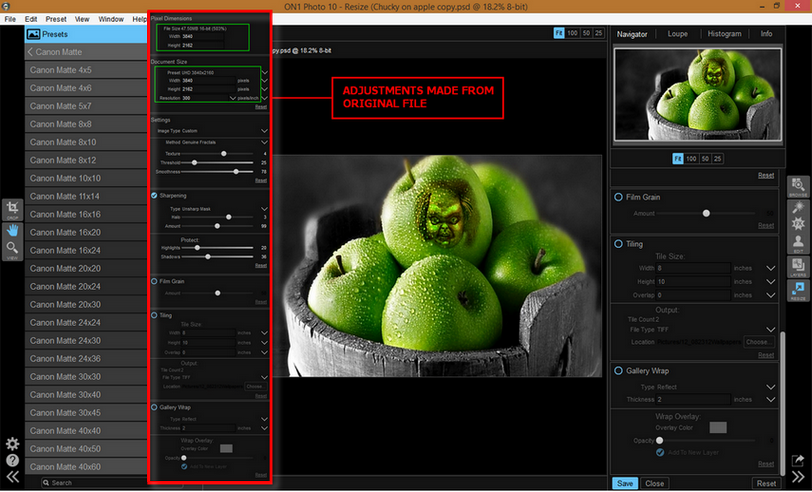Adjust Film Grain Amount slider in right panel
The image size is (812, 492).
pos(706,213)
